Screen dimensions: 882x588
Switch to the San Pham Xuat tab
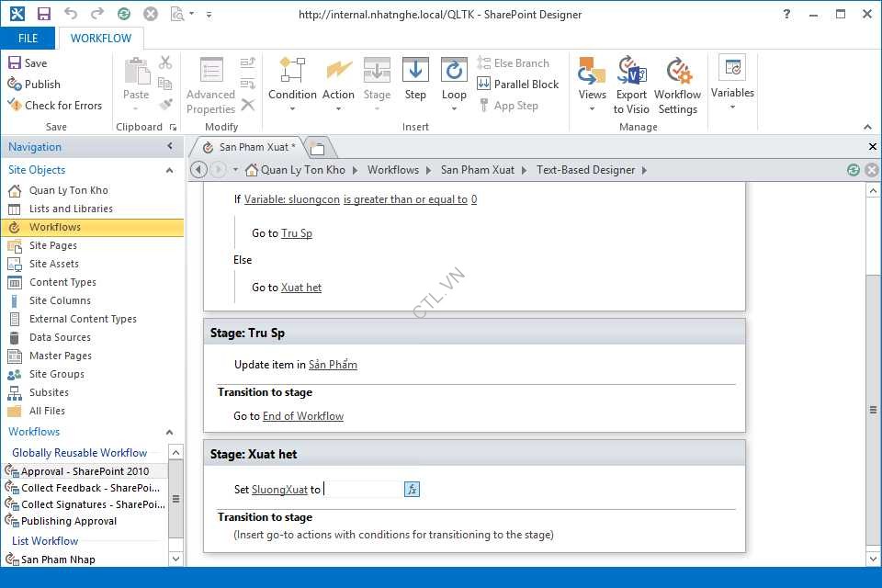point(252,147)
